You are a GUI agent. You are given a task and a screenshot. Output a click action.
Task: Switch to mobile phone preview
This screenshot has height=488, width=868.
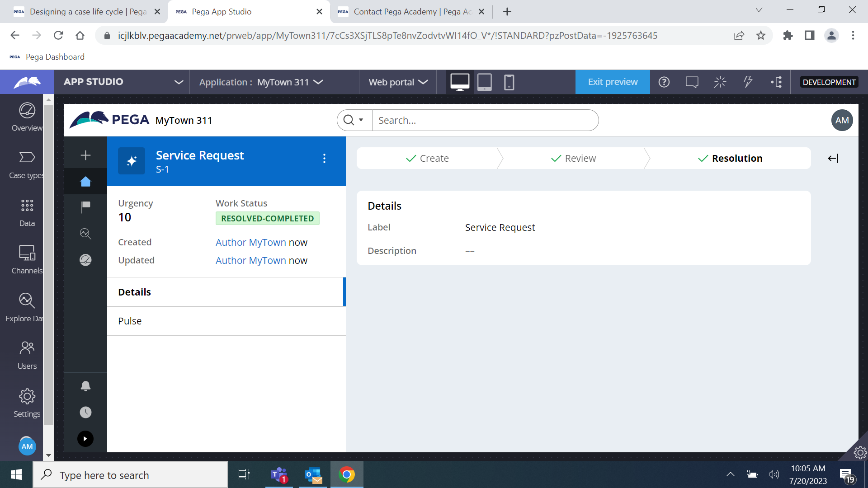click(509, 82)
